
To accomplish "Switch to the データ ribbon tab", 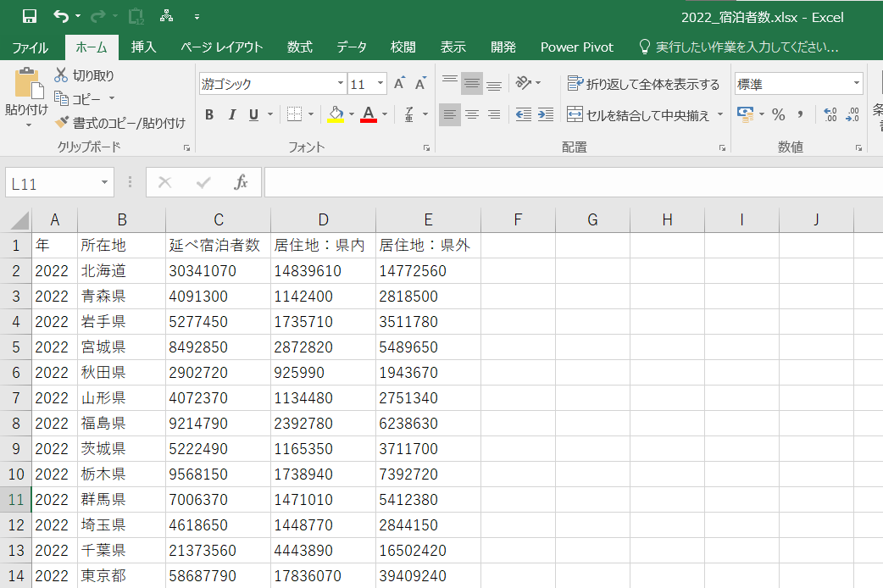I will point(351,47).
